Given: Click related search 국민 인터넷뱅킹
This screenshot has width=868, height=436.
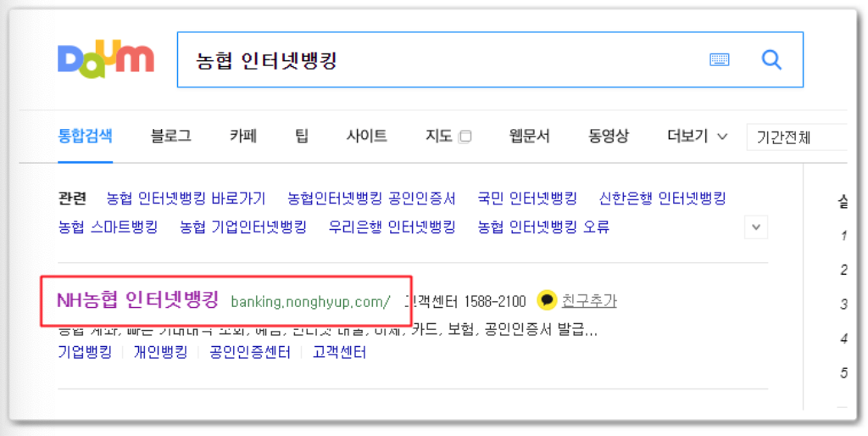Looking at the screenshot, I should (x=527, y=198).
